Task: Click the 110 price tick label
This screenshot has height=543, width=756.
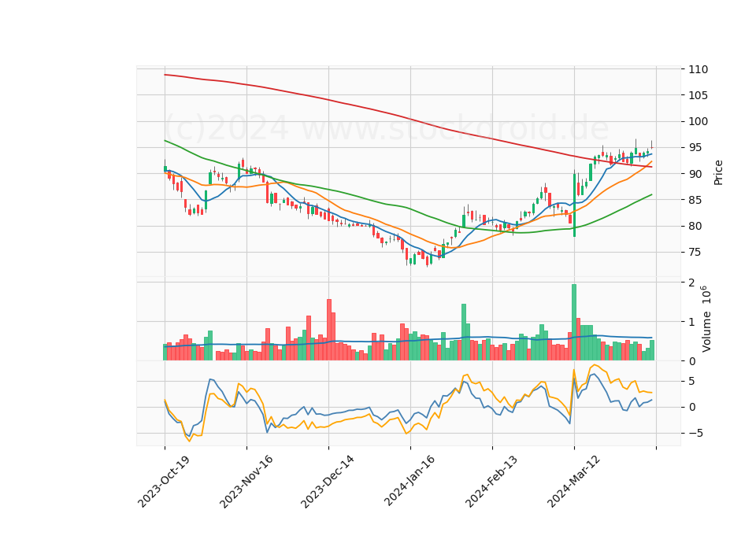Action: (x=699, y=69)
